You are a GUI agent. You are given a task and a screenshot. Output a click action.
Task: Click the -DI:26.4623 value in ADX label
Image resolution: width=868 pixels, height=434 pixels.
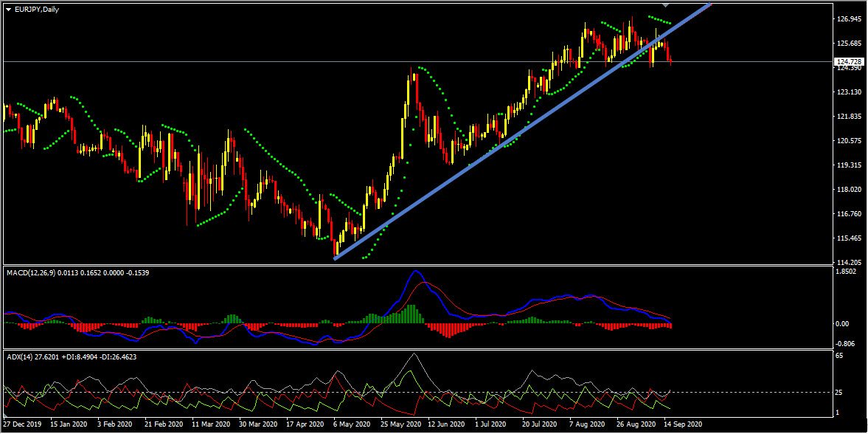pyautogui.click(x=117, y=357)
